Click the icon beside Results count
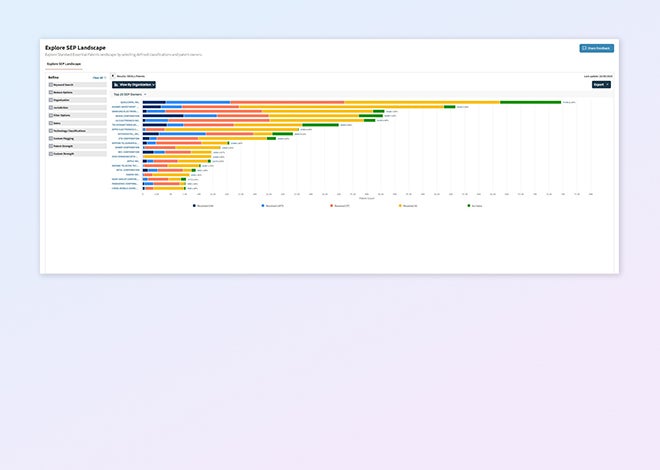 tap(113, 76)
